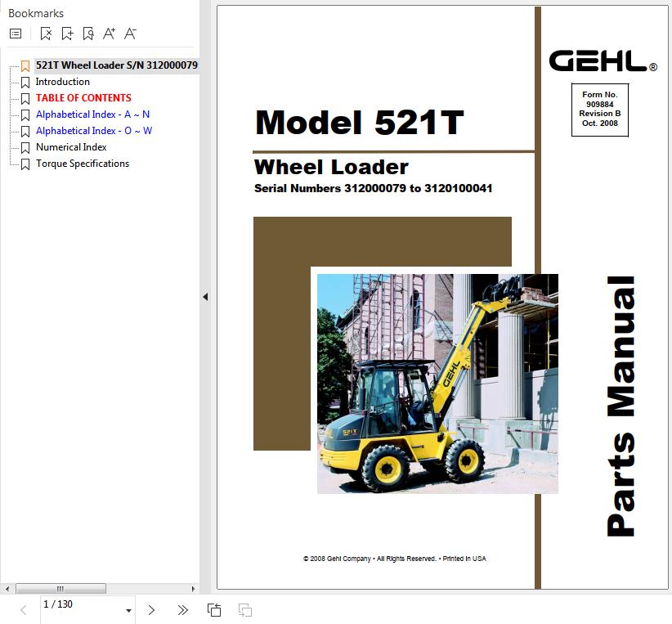Click the previous view icon
The image size is (672, 624).
[214, 610]
